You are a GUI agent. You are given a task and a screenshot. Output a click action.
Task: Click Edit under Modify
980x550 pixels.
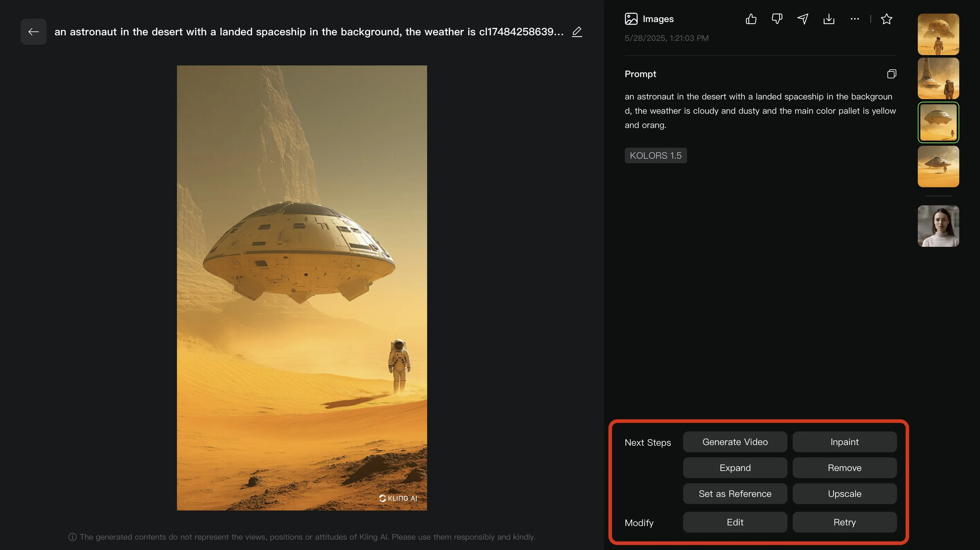pyautogui.click(x=735, y=522)
